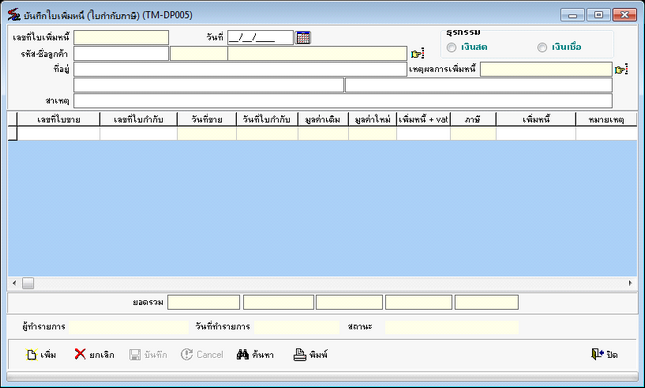645x388 pixels.
Task: Click the วันที่ใบกำกับ column header
Action: 267,119
